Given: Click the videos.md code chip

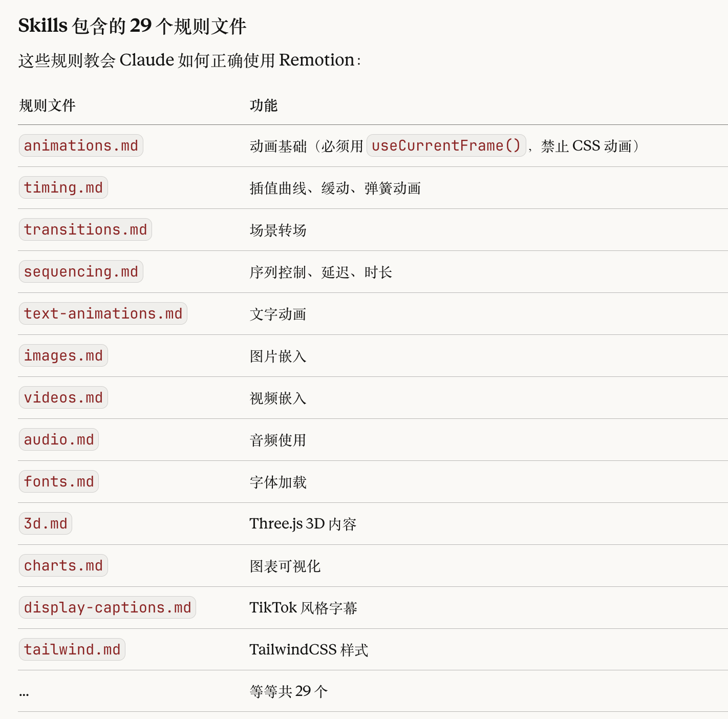Looking at the screenshot, I should 63,398.
